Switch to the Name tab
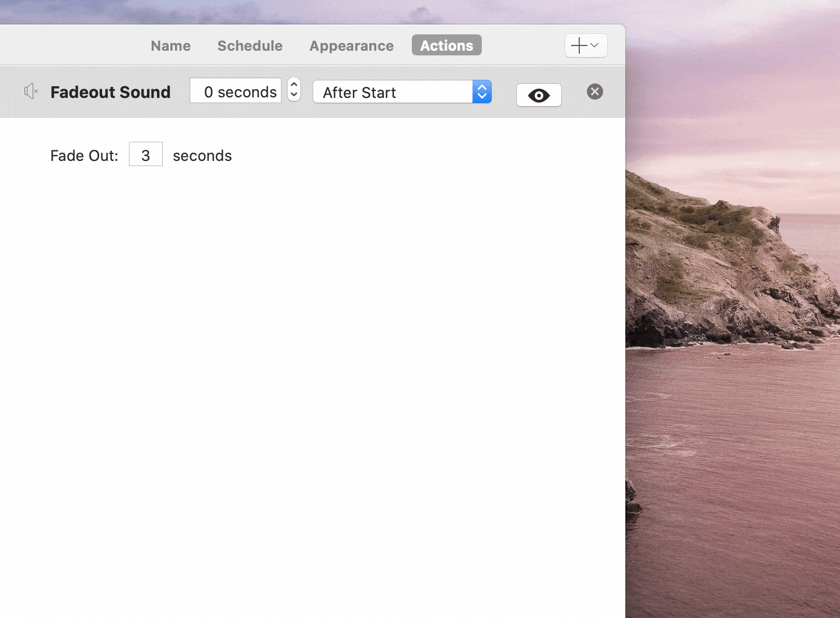The width and height of the screenshot is (840, 618). click(x=170, y=45)
